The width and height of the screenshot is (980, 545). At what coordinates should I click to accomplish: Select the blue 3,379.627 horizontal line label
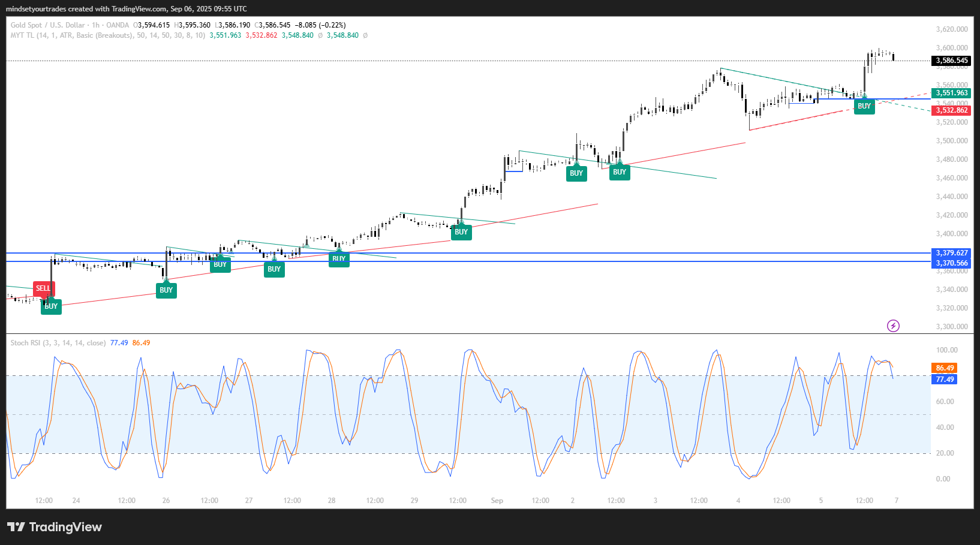952,253
